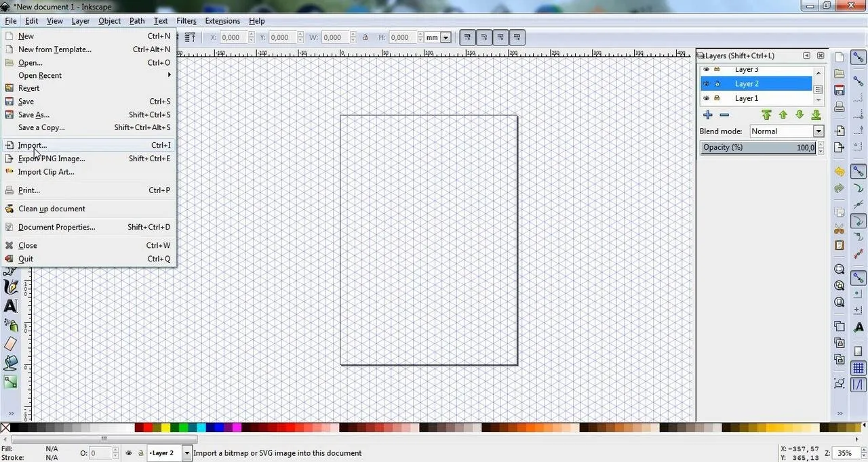Choose New from Template... menu entry

point(89,49)
